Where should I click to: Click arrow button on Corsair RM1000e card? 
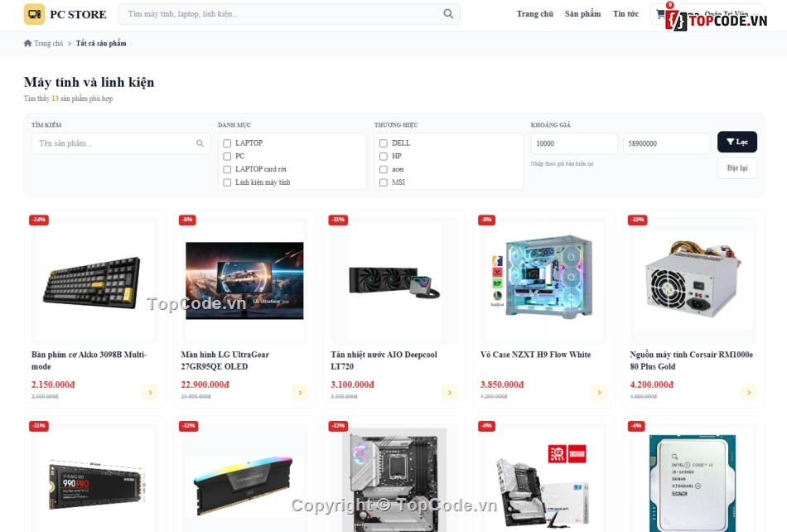click(748, 393)
